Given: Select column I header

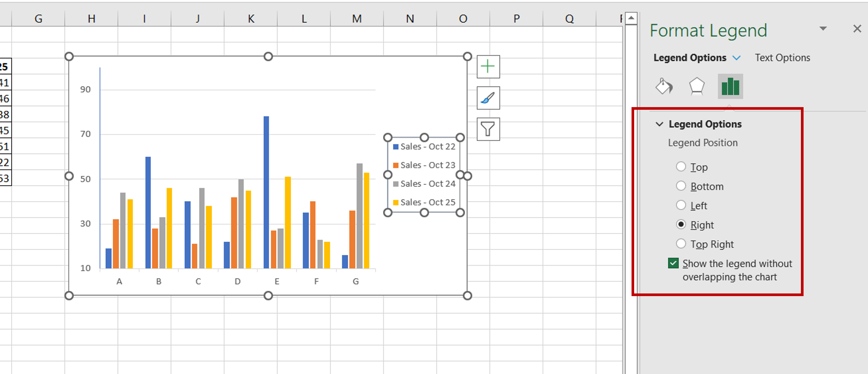Looking at the screenshot, I should (x=145, y=18).
